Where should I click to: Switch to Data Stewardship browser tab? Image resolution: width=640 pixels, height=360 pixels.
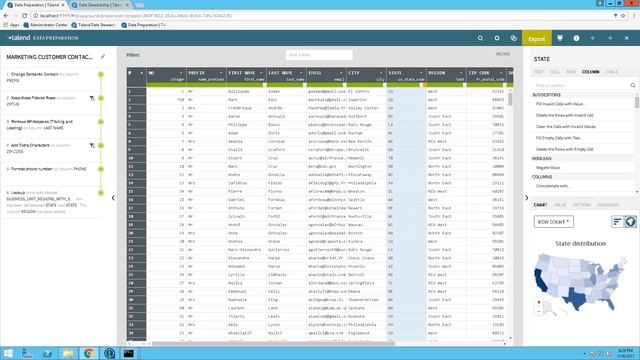coord(100,5)
